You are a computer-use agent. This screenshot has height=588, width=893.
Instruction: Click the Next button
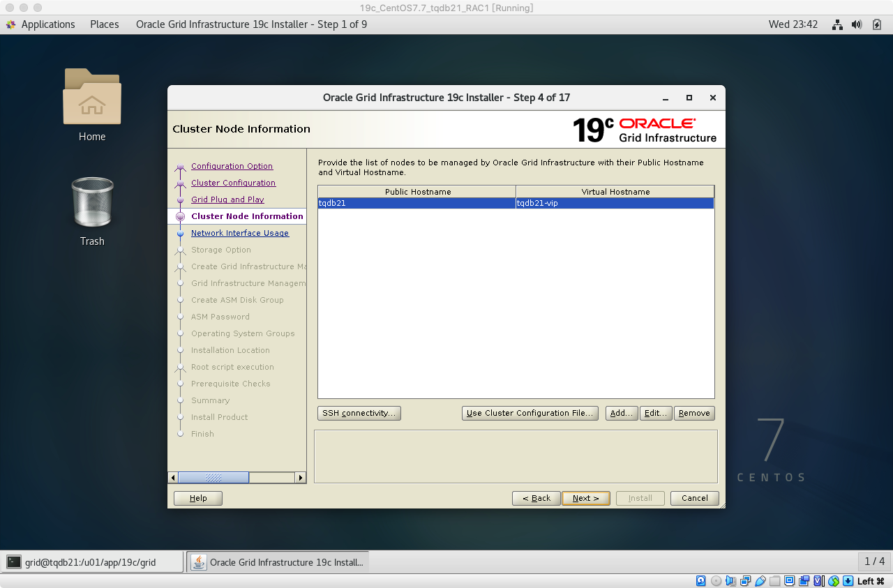click(586, 498)
